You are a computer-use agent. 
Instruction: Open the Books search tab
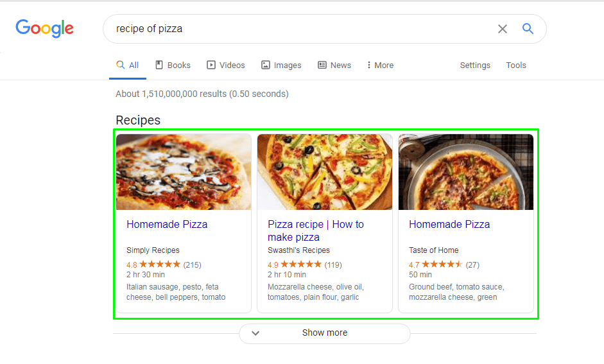point(173,65)
